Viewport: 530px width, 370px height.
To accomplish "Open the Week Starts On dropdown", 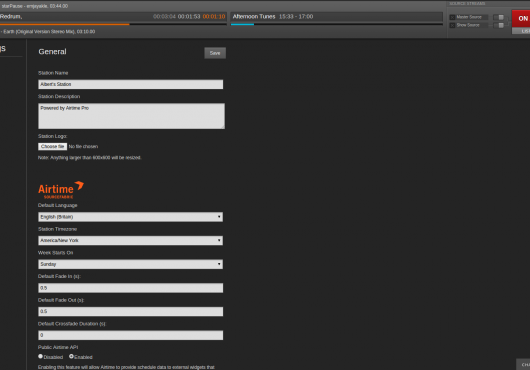I will tap(130, 264).
